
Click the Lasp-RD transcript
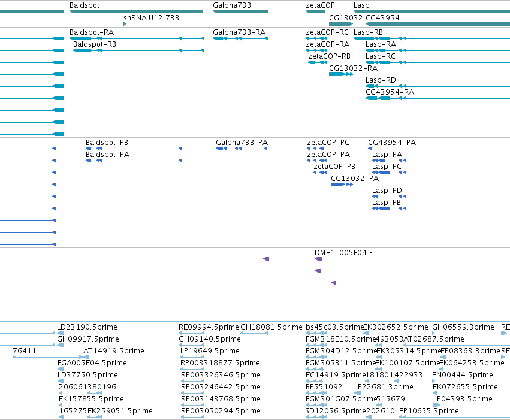click(438, 86)
